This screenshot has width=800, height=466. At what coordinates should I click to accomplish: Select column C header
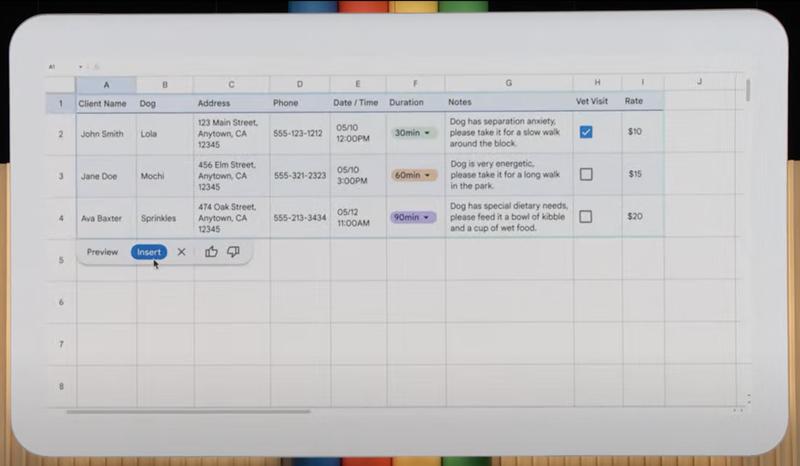click(x=231, y=84)
